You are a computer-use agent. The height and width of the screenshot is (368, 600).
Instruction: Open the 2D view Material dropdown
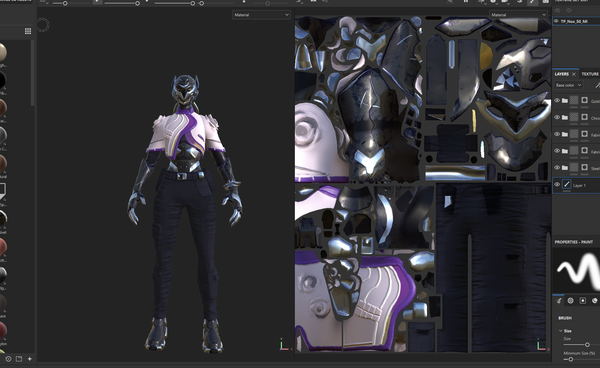coord(518,15)
